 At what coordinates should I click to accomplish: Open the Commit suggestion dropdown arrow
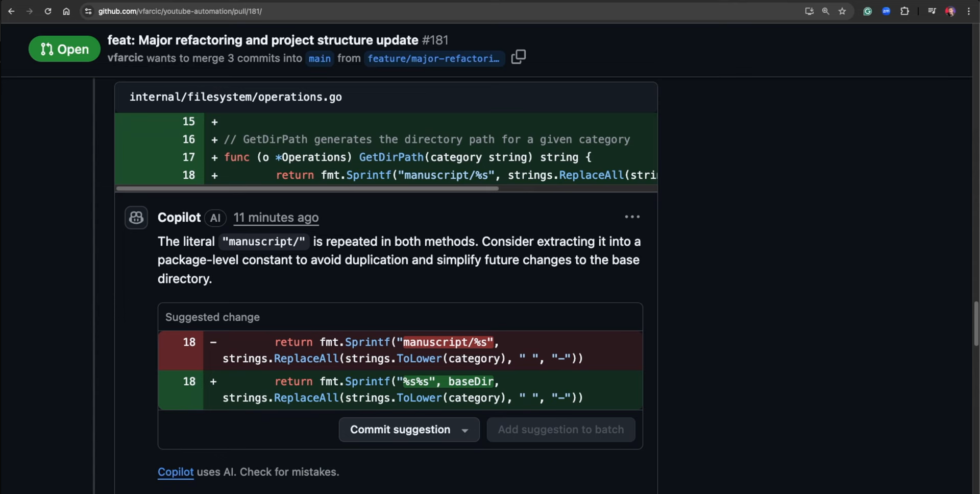[x=465, y=430]
